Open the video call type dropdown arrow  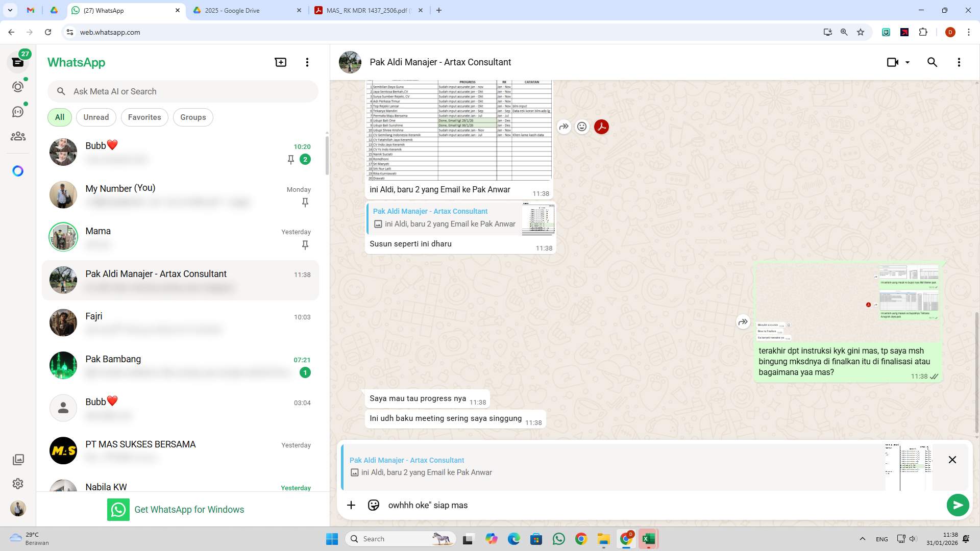(908, 62)
